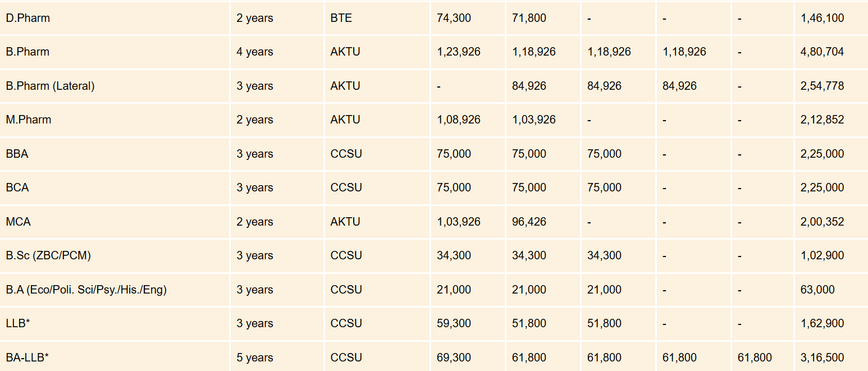
Task: Click the M.Pharm course name
Action: (28, 120)
